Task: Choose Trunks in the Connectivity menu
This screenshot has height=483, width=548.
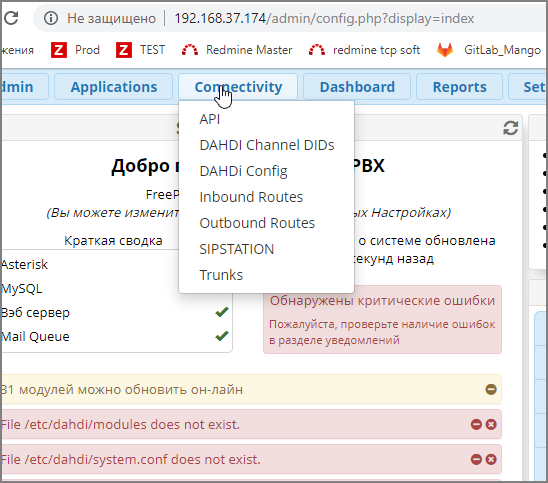Action: click(221, 275)
